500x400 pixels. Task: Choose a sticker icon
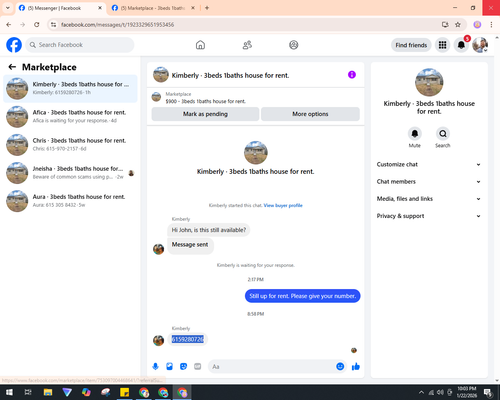(x=183, y=367)
